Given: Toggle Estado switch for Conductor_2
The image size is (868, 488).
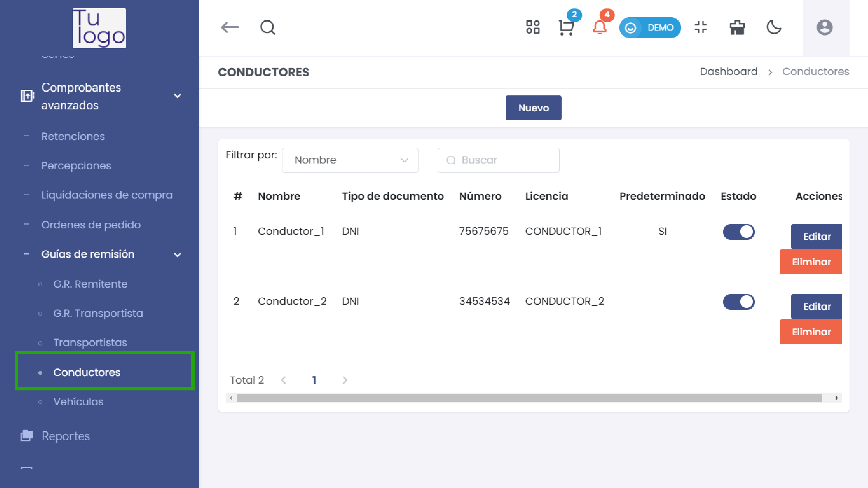Looking at the screenshot, I should pyautogui.click(x=738, y=302).
